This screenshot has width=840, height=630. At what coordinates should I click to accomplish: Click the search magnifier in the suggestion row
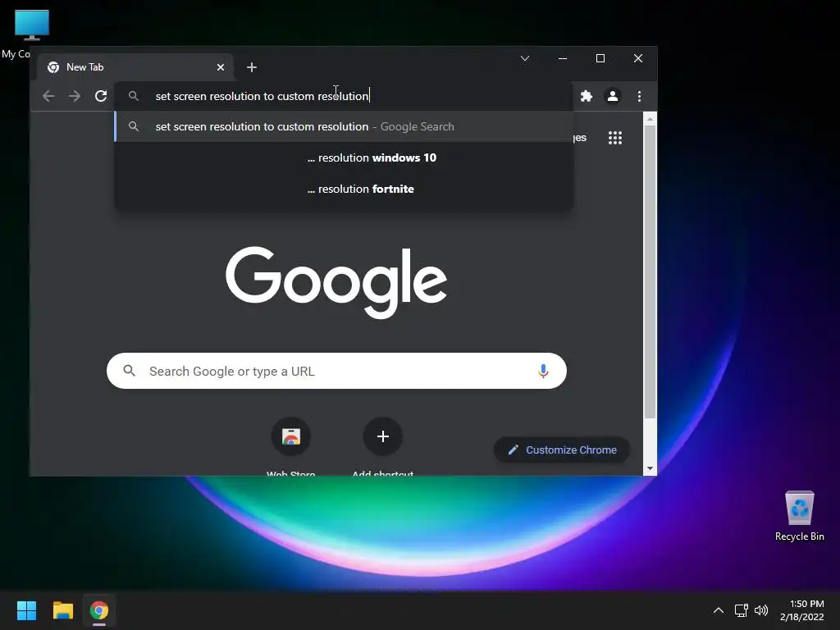[134, 126]
